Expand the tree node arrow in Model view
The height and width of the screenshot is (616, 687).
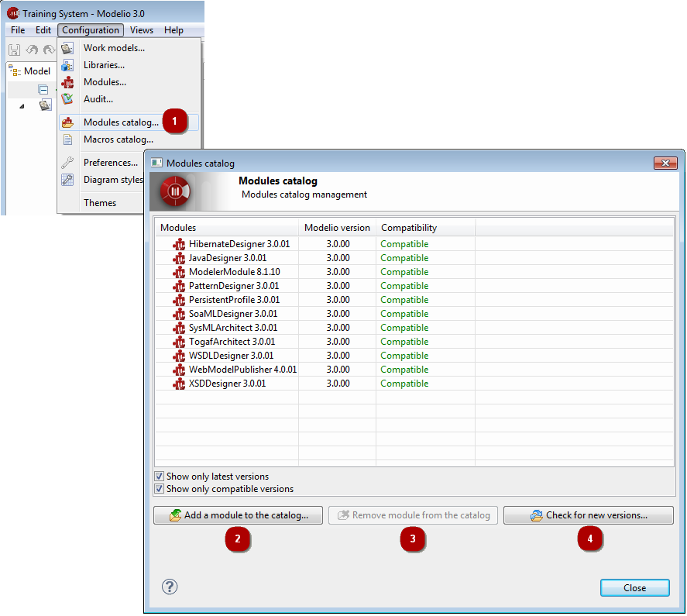22,106
